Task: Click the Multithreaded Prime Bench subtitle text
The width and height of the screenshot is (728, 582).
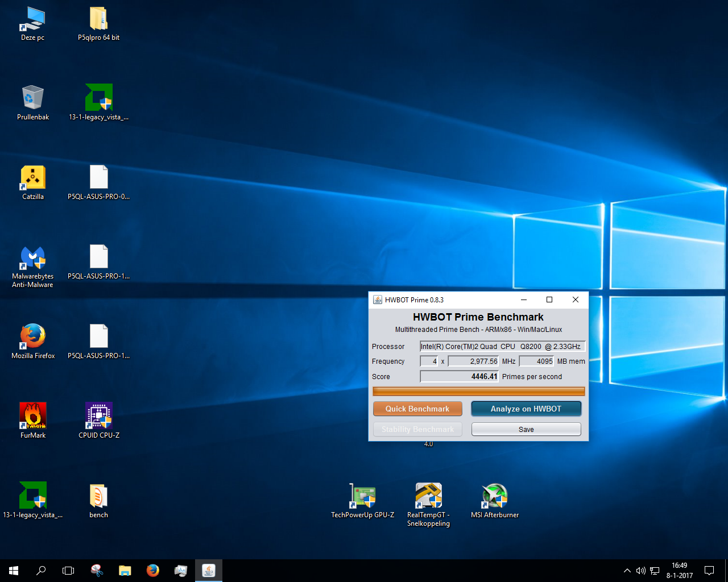Action: click(478, 330)
